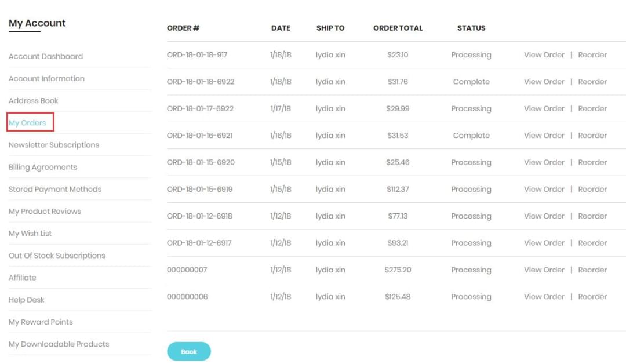The image size is (626, 364).
Task: View order ORD-18-01-15-6919 totaling $112.37
Action: pos(544,189)
